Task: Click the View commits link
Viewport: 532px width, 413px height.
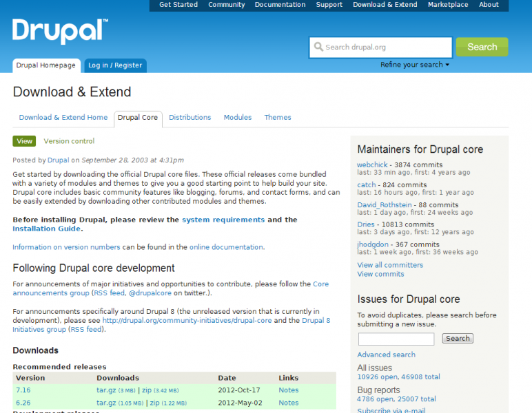Action: (x=380, y=274)
